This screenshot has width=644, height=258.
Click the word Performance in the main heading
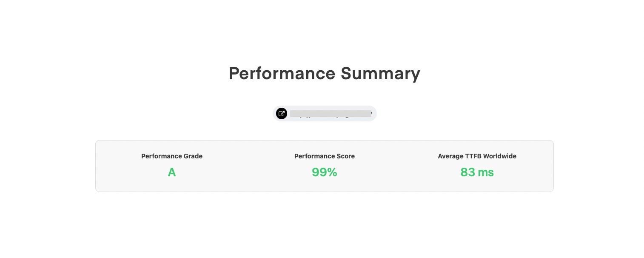pyautogui.click(x=281, y=73)
